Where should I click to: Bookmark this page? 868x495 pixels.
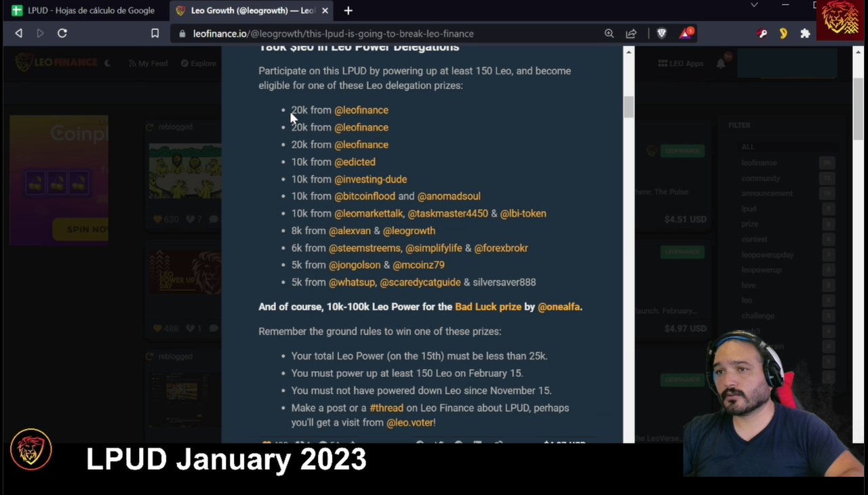[155, 33]
